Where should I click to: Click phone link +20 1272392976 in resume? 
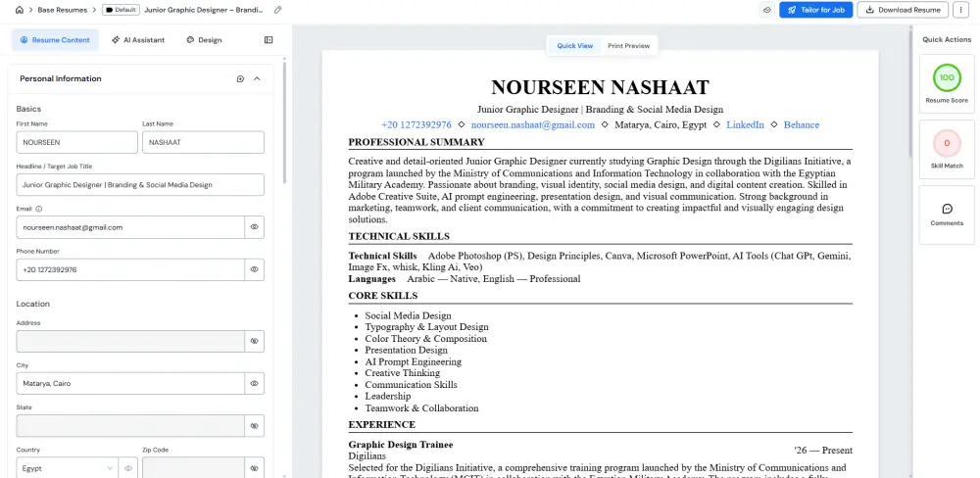click(x=416, y=125)
